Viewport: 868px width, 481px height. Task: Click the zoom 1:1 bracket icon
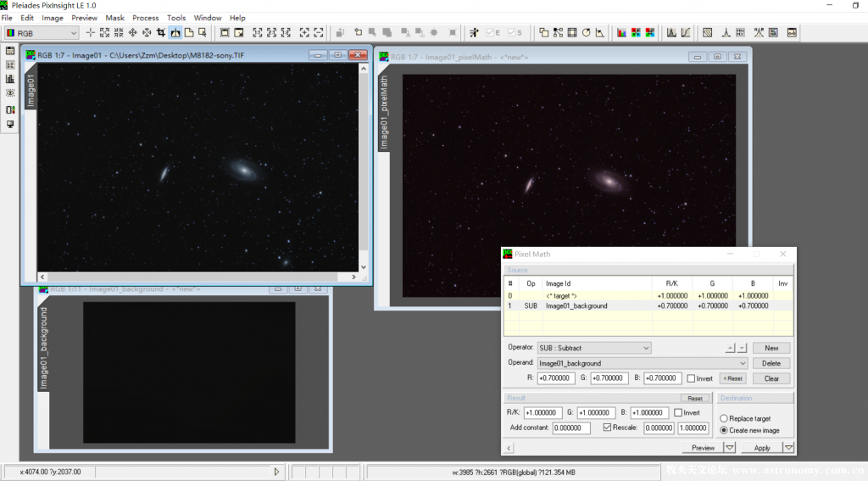258,33
